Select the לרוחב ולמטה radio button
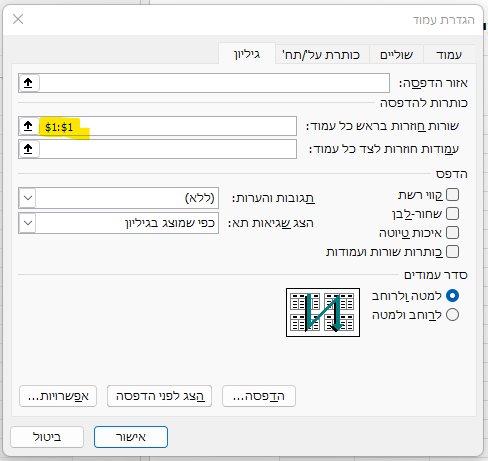The width and height of the screenshot is (488, 461). pyautogui.click(x=452, y=315)
